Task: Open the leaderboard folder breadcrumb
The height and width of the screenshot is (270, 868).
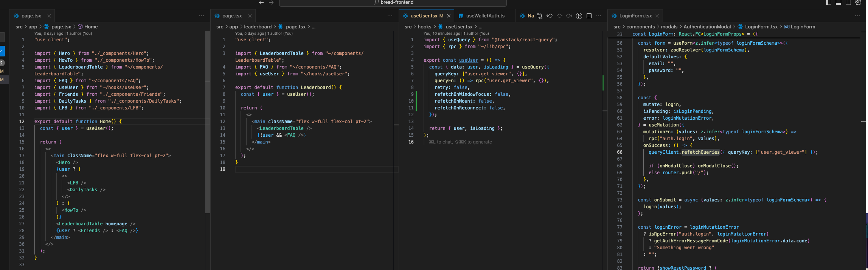Action: 258,27
